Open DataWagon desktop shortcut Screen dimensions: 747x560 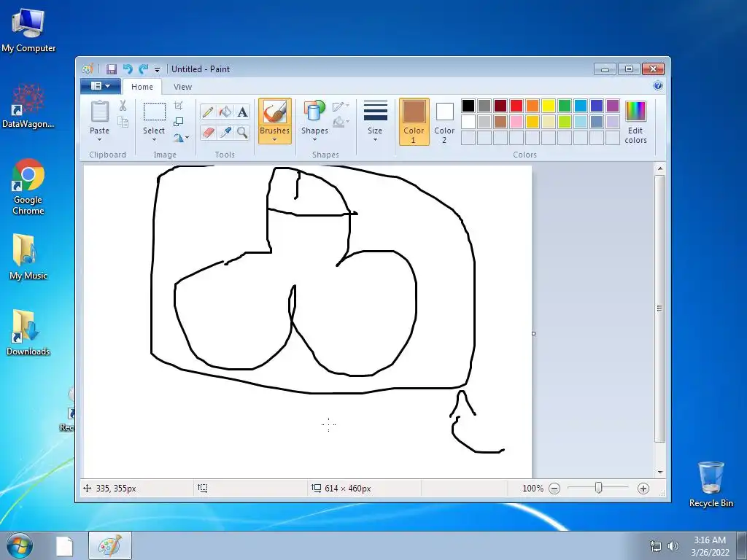click(x=28, y=105)
